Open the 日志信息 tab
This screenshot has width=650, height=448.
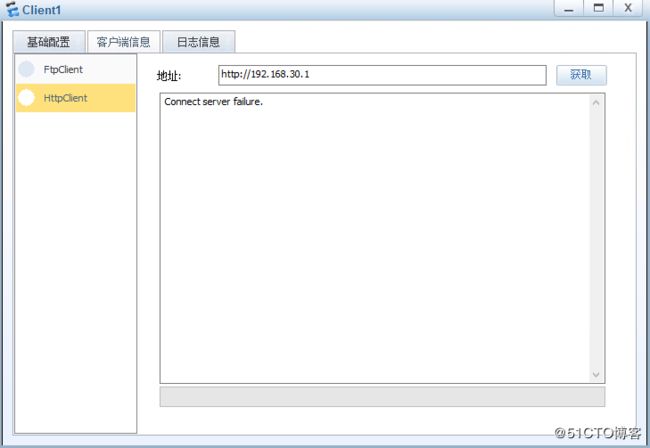point(199,41)
